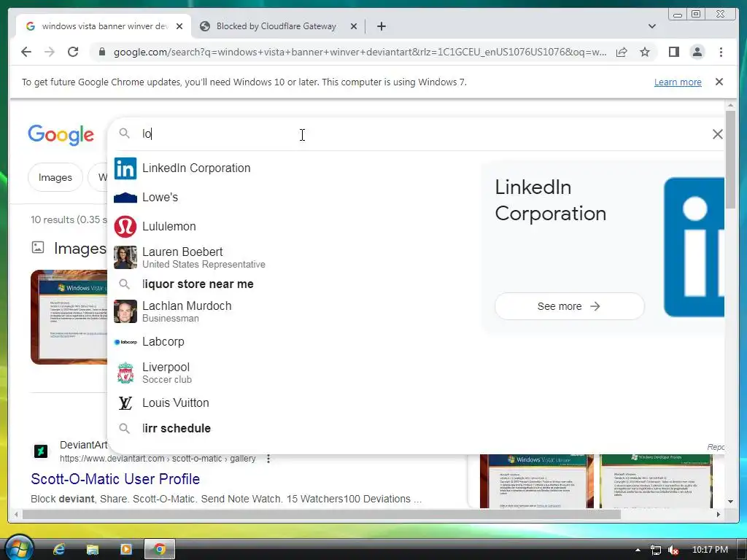Reload the current page
Viewport: 747px width, 560px height.
(x=73, y=52)
